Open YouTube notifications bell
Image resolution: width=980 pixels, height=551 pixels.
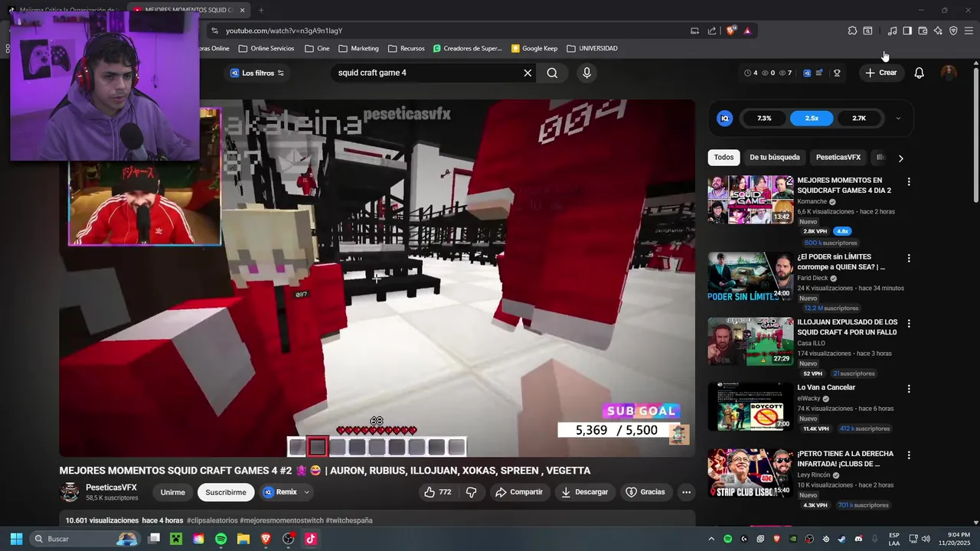click(x=919, y=73)
